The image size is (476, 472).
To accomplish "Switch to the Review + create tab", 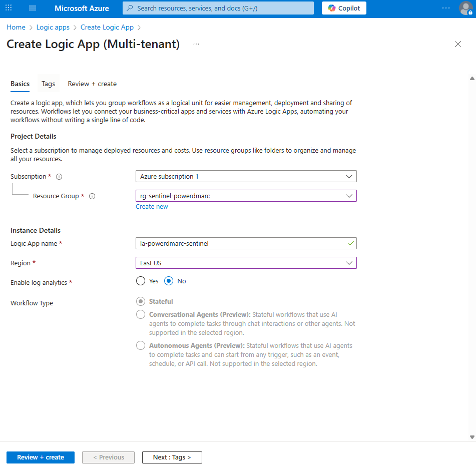I will pos(92,84).
